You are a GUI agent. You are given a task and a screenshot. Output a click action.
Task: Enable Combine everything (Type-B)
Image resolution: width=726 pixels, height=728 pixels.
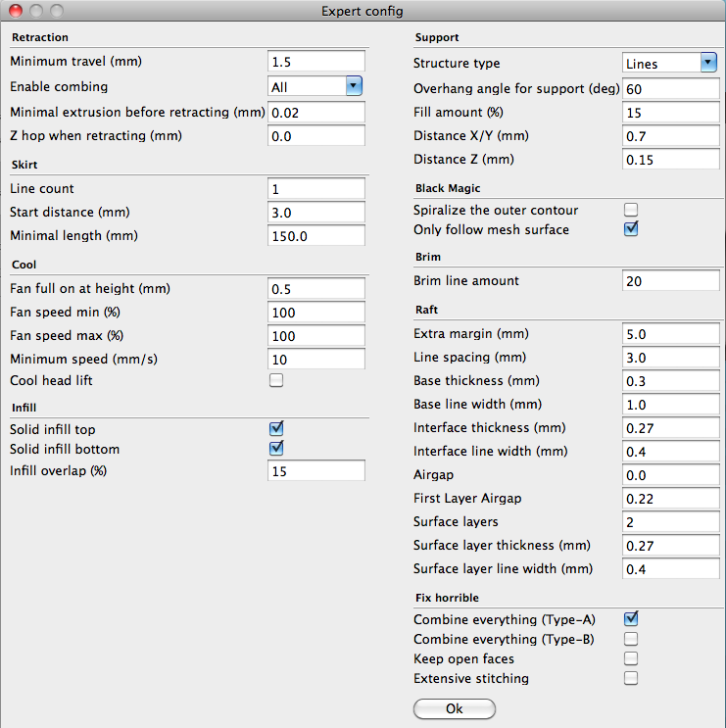click(631, 639)
